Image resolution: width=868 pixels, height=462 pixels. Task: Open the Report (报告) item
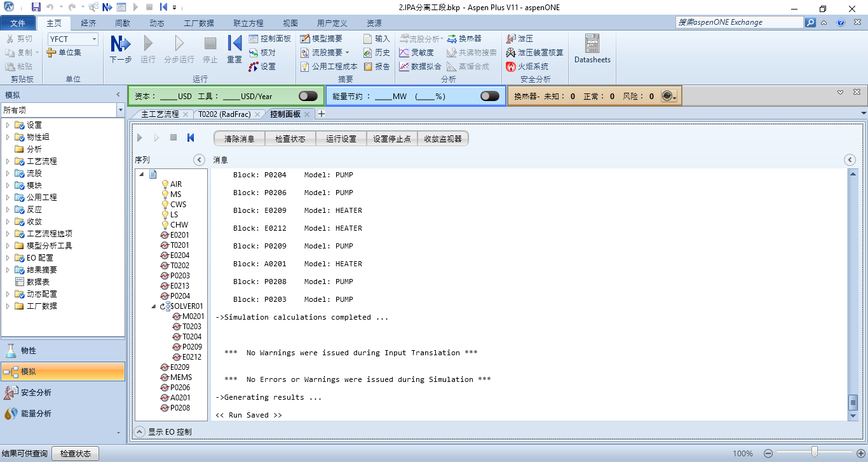376,66
